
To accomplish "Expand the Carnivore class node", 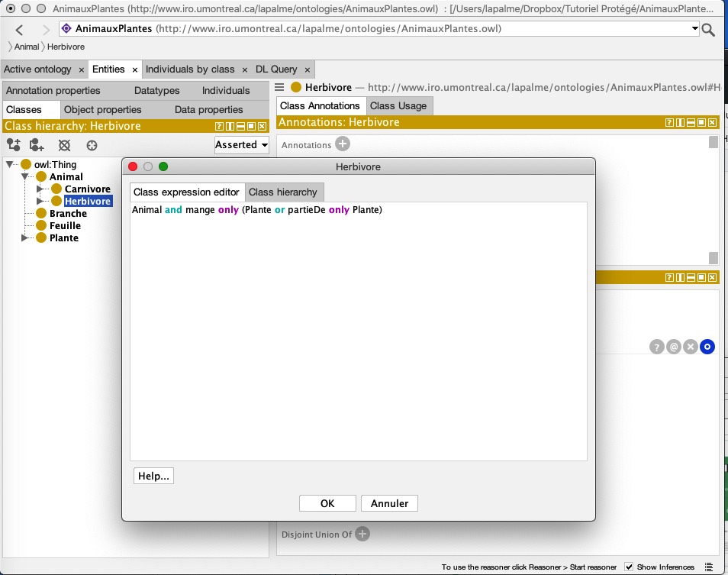I will (40, 189).
